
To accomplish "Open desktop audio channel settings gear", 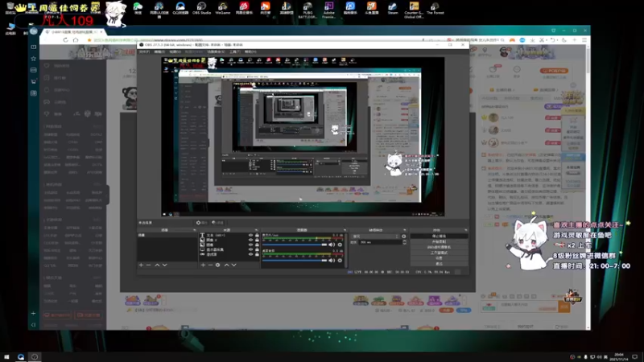I will point(340,260).
